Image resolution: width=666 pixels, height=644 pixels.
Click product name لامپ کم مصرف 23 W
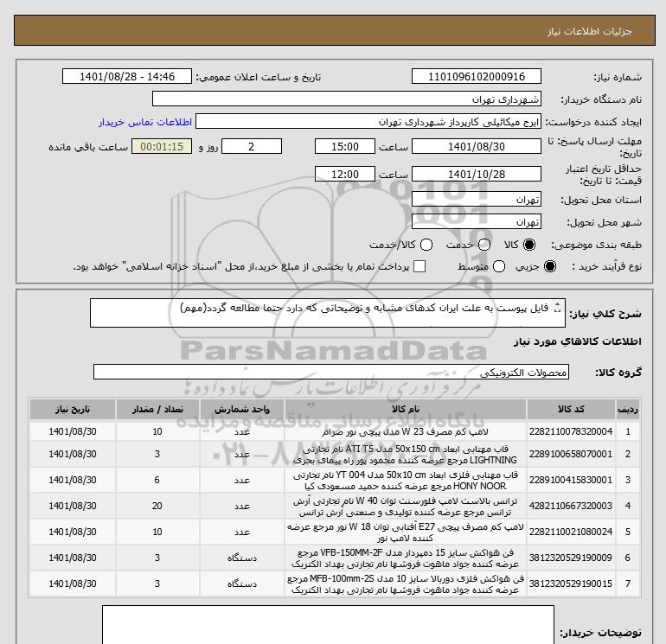(x=406, y=431)
